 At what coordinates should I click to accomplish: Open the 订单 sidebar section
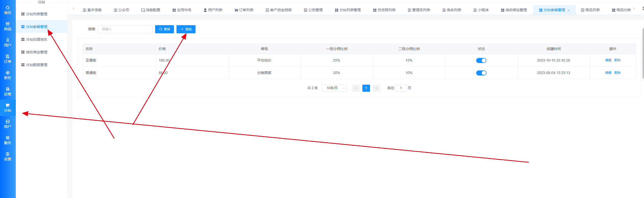click(8, 59)
